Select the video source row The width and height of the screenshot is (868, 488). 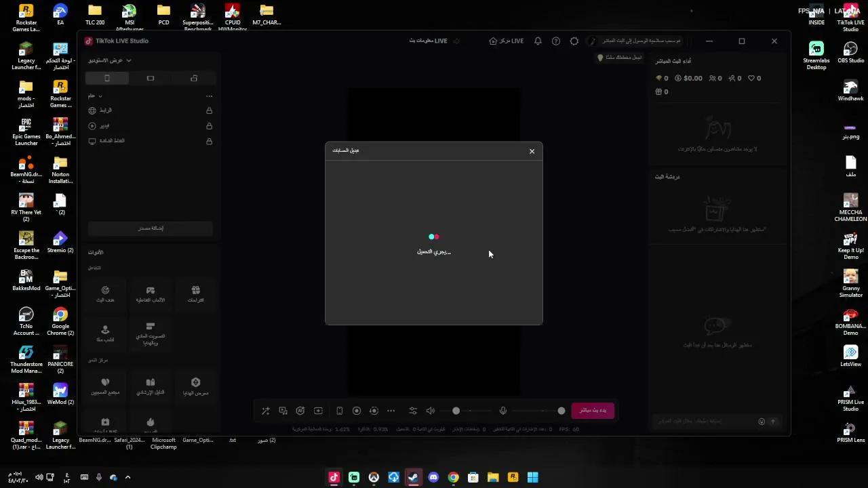(x=151, y=126)
